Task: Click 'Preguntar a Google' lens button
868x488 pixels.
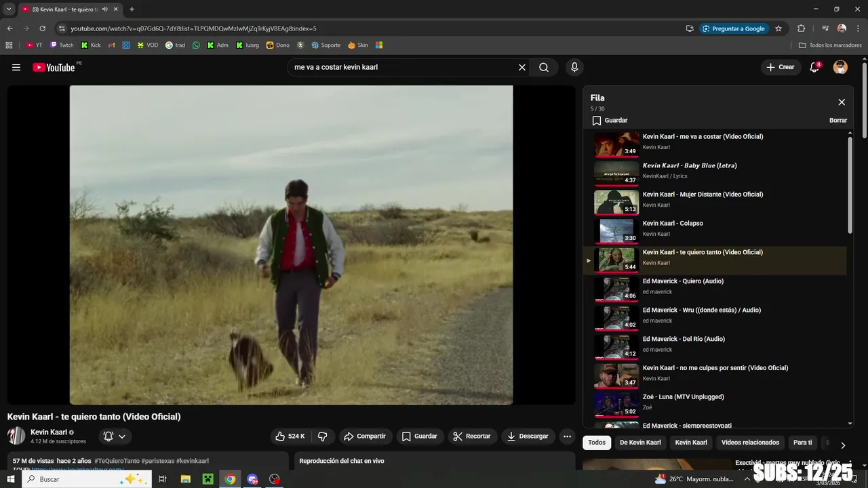Action: (734, 28)
